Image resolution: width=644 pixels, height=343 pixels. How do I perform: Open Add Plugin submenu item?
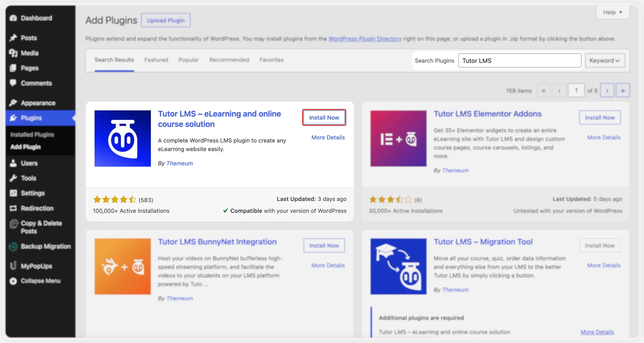[x=25, y=147]
